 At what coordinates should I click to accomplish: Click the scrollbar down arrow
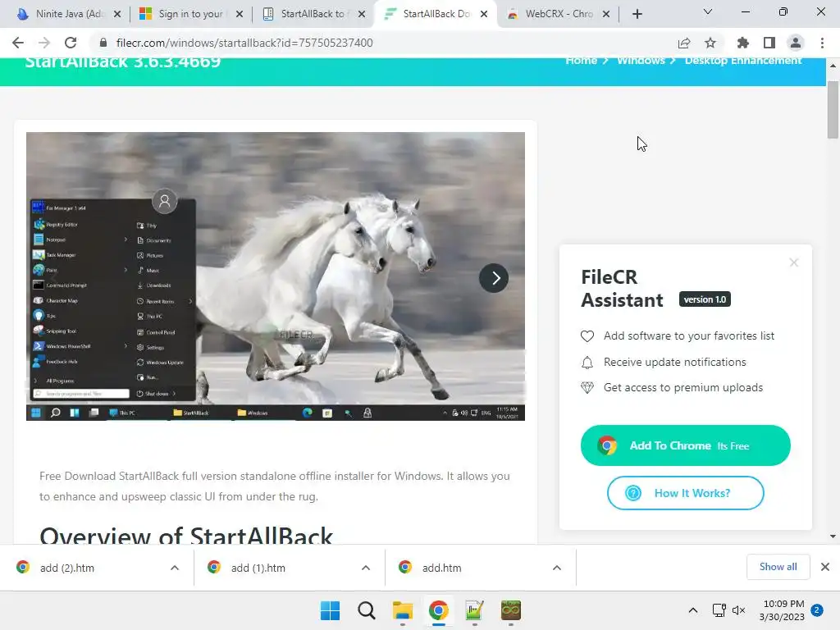833,536
